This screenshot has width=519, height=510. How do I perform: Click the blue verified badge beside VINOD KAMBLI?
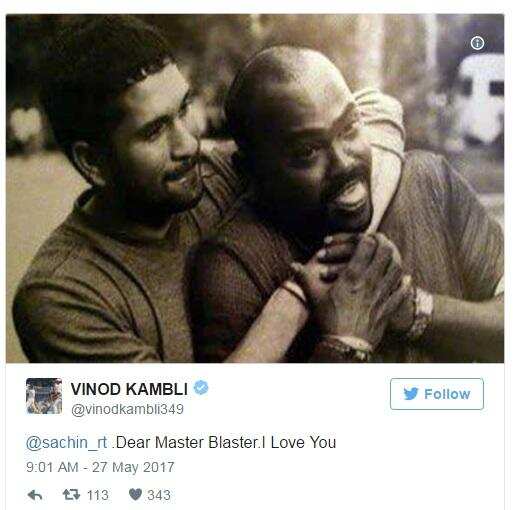click(x=201, y=388)
